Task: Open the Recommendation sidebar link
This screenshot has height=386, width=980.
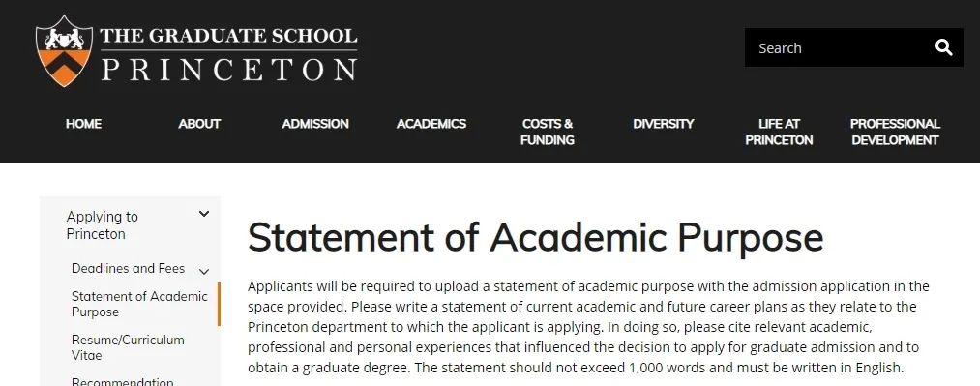Action: coord(123,381)
